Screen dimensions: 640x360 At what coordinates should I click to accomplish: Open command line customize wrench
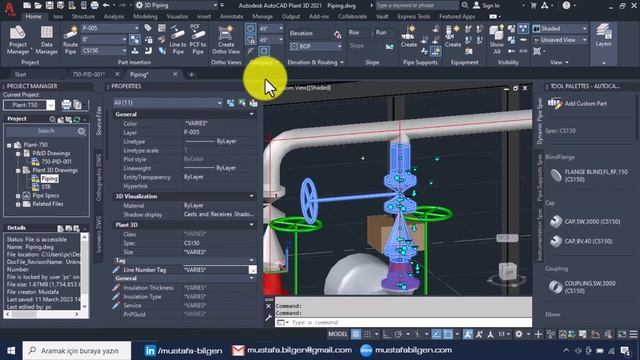point(269,317)
